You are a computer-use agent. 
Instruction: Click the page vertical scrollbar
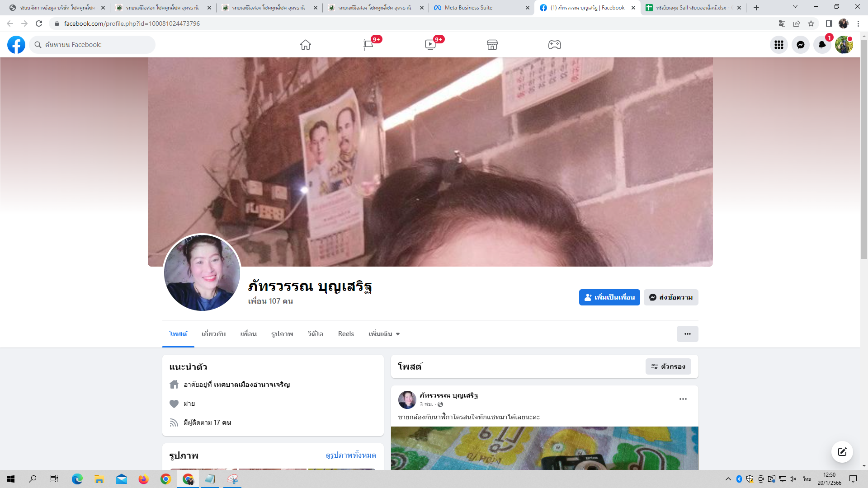click(864, 149)
